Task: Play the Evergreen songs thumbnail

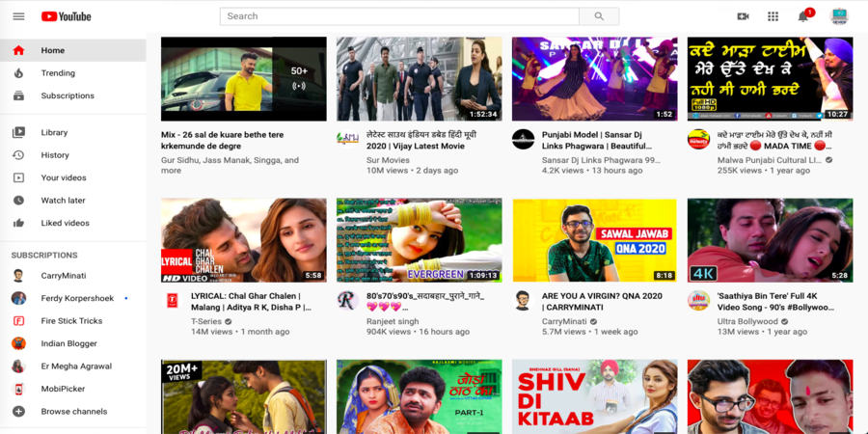Action: [x=420, y=240]
